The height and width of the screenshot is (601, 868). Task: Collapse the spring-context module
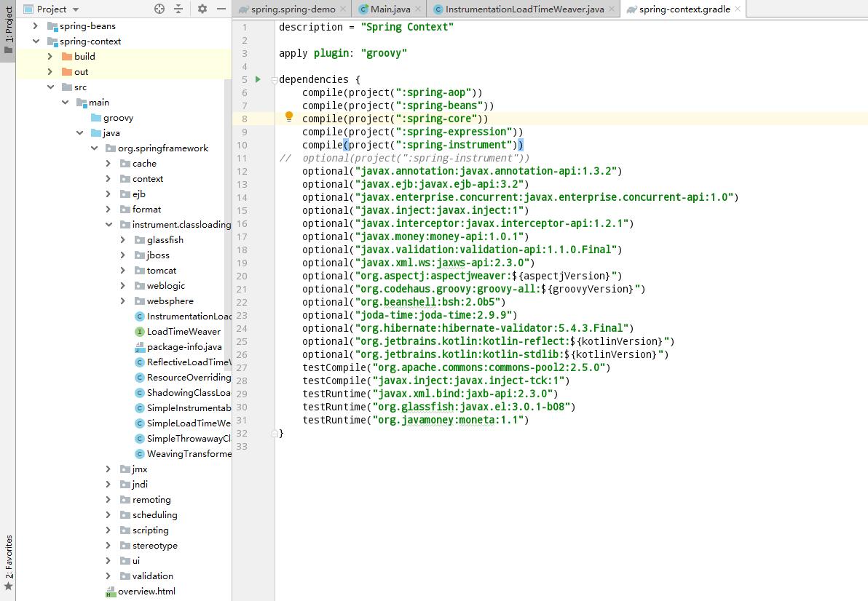pos(36,41)
